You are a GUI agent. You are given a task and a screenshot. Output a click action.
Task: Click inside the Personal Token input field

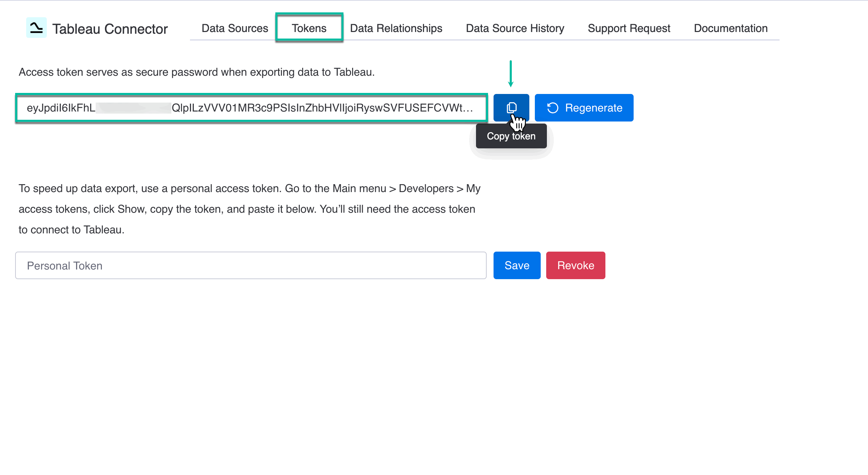pos(241,265)
